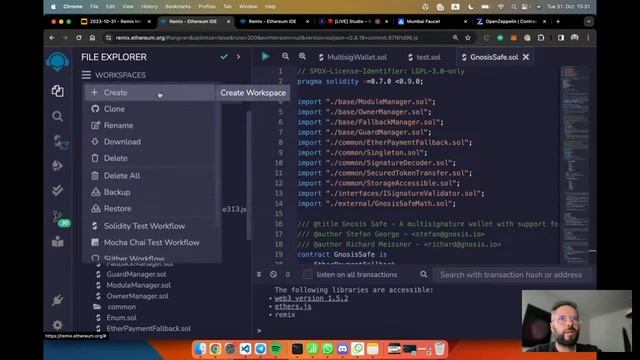Viewport: 640px width, 360px height.
Task: Open the ethers.js library link
Action: pyautogui.click(x=293, y=307)
